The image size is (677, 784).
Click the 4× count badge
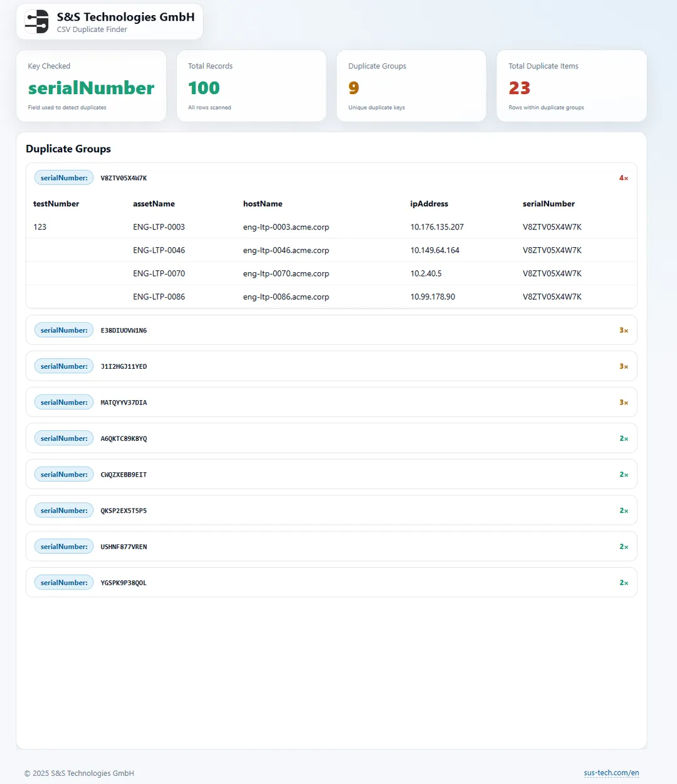tap(624, 178)
